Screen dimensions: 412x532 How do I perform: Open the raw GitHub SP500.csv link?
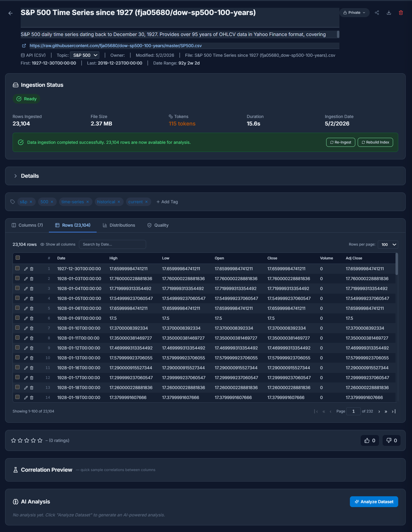[x=116, y=46]
